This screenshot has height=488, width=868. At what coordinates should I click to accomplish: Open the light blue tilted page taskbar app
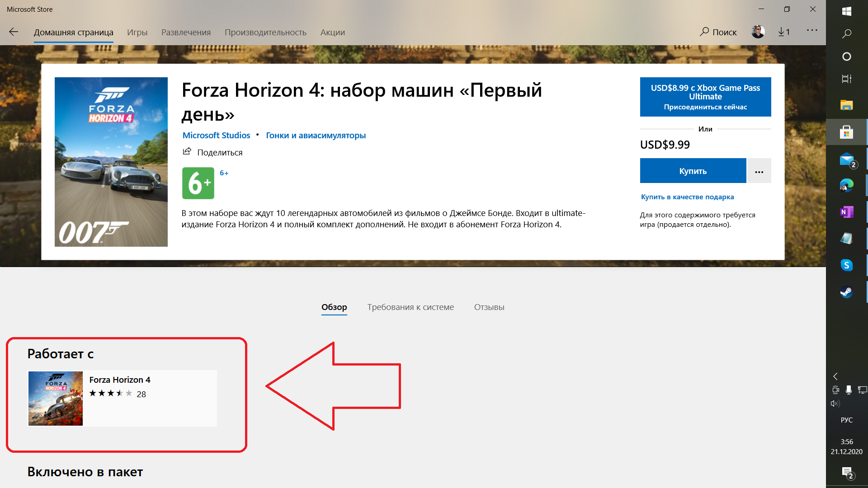coord(847,239)
